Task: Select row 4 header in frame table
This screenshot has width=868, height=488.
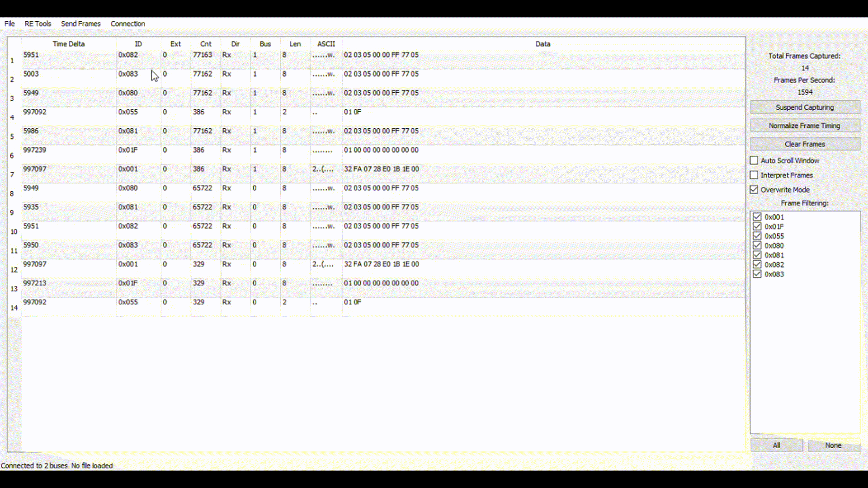Action: (x=13, y=117)
